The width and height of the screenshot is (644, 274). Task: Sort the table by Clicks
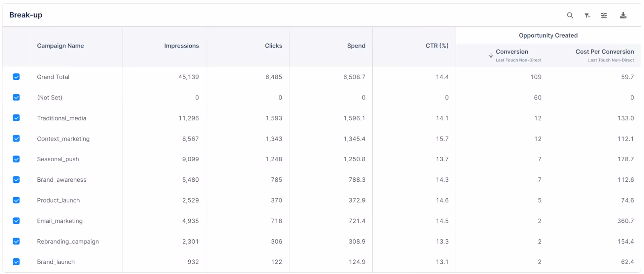[273, 46]
